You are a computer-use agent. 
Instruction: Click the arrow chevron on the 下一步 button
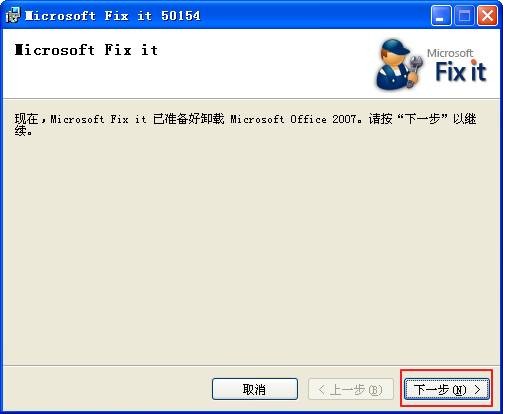tap(478, 389)
